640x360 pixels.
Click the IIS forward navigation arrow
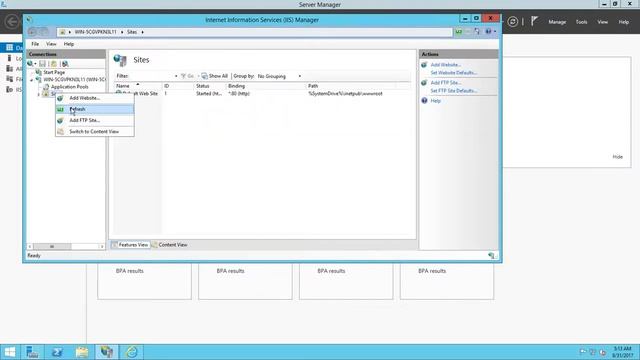pyautogui.click(x=43, y=32)
